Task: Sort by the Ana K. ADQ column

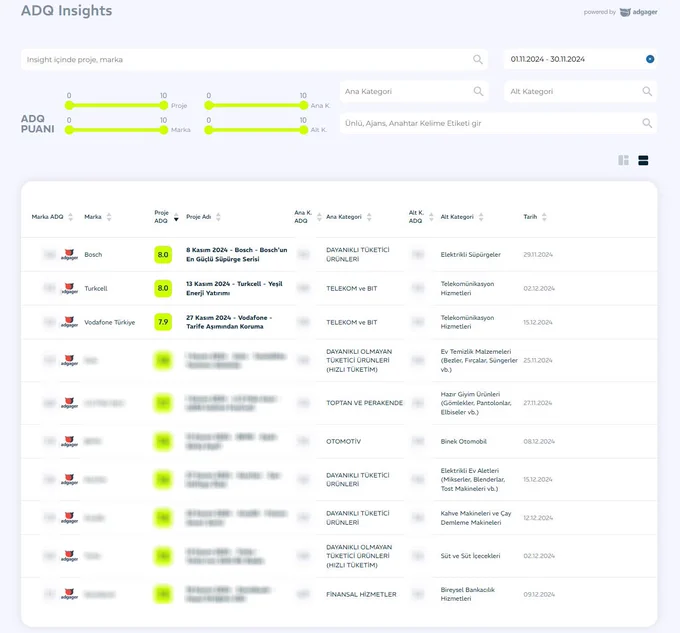Action: (319, 217)
